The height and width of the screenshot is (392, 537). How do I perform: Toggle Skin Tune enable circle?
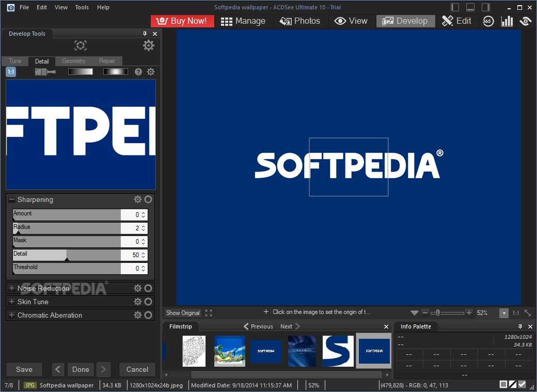click(x=148, y=302)
